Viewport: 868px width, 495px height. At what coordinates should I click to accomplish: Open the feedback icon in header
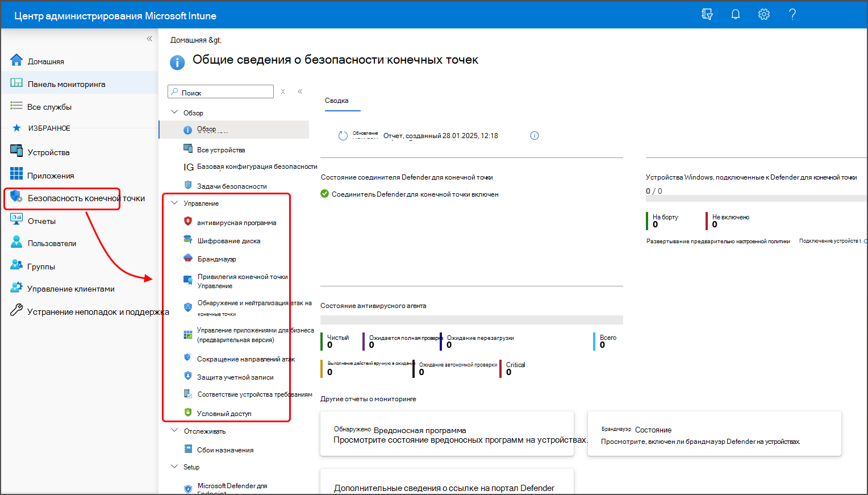pos(707,15)
